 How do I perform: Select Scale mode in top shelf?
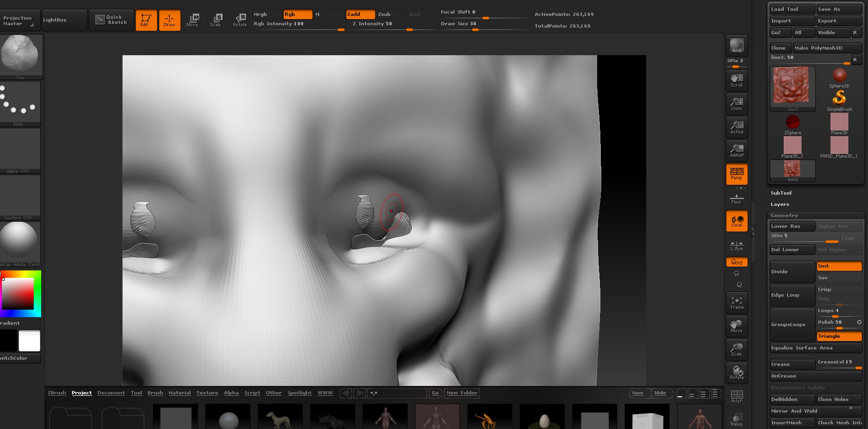coord(216,20)
